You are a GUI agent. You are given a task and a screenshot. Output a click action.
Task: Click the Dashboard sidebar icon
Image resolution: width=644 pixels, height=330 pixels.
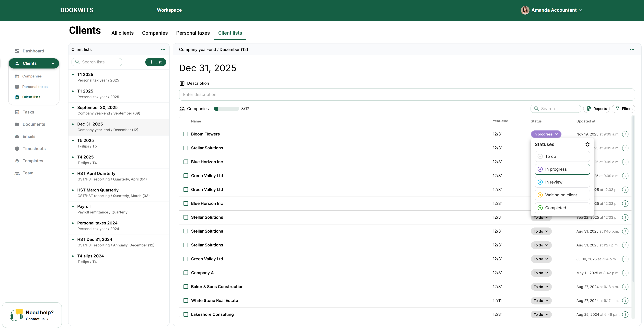[x=17, y=51]
